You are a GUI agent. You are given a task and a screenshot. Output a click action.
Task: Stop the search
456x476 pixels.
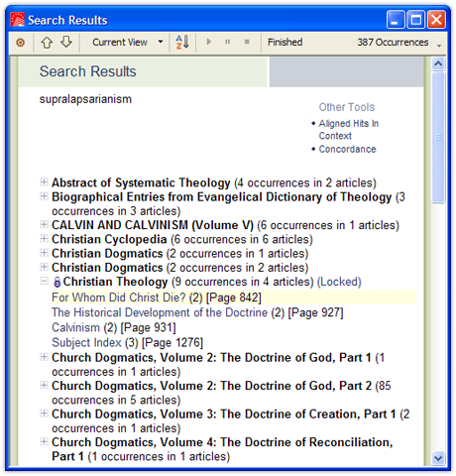tap(247, 42)
